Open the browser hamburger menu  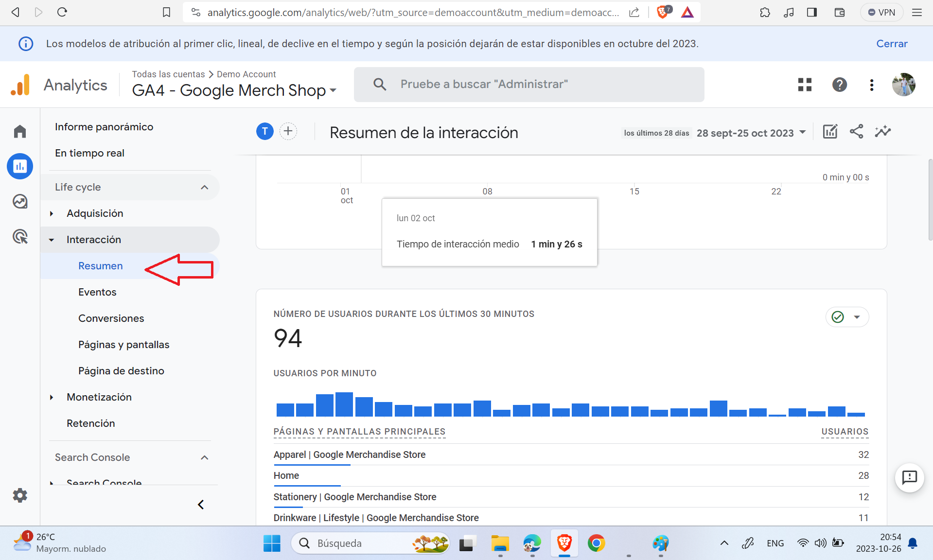coord(917,13)
